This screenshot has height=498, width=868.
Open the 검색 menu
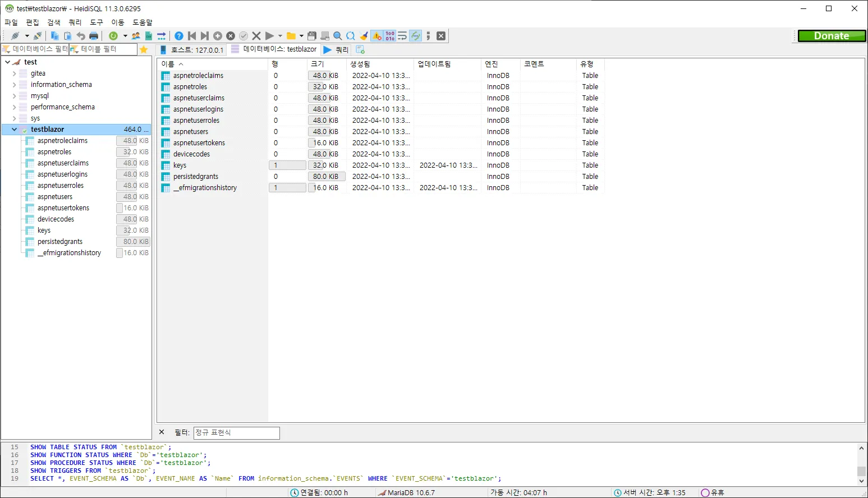[54, 22]
